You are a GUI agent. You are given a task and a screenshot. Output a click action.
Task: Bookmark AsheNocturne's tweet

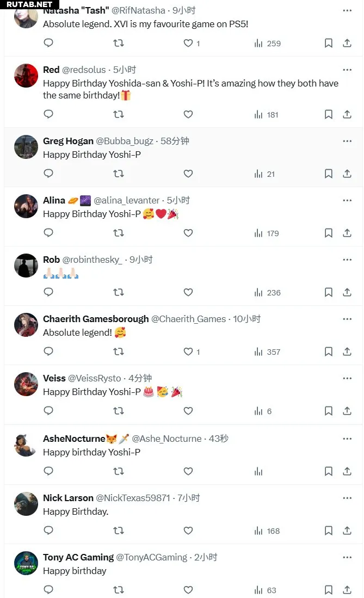pyautogui.click(x=328, y=471)
